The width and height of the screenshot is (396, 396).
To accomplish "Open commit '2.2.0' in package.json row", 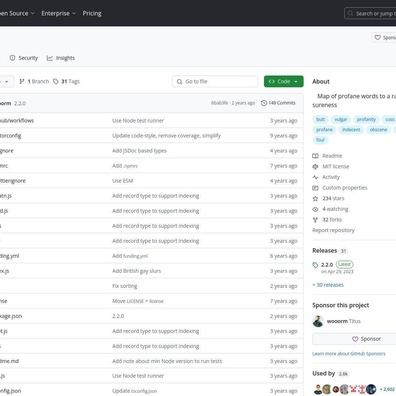I will [x=118, y=316].
